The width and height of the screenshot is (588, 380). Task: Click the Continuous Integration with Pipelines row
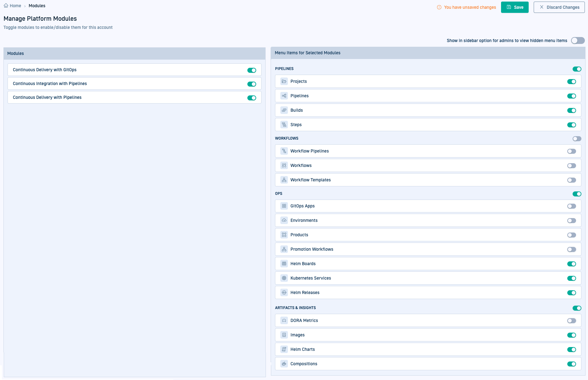tap(126, 83)
